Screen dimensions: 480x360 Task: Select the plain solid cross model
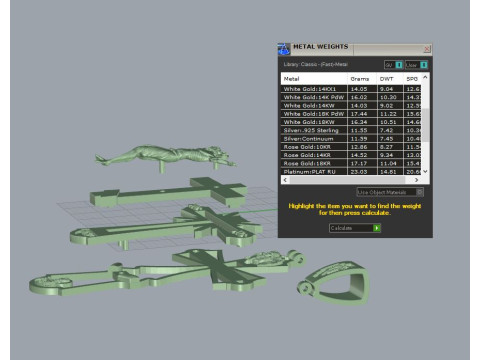point(168,193)
